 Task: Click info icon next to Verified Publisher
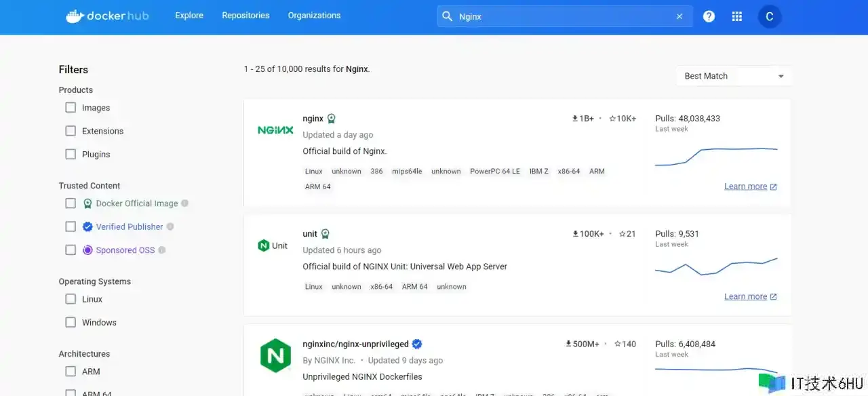(x=170, y=226)
